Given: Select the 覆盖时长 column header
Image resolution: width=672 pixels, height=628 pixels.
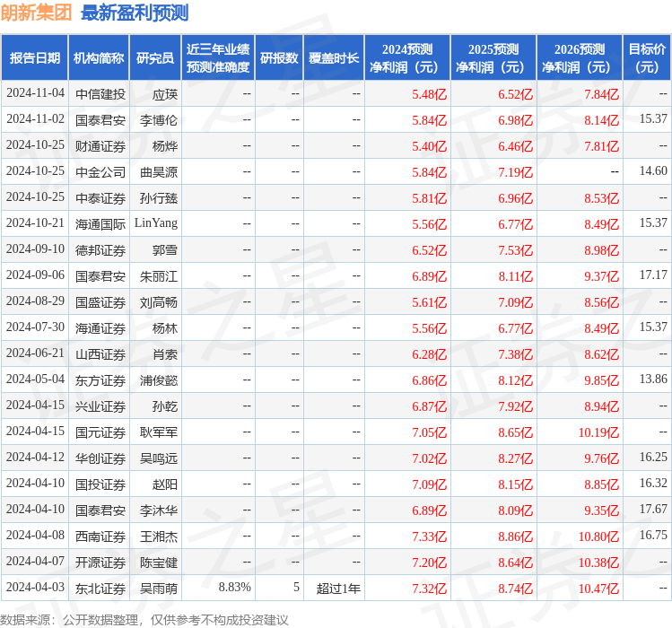Looking at the screenshot, I should (334, 58).
